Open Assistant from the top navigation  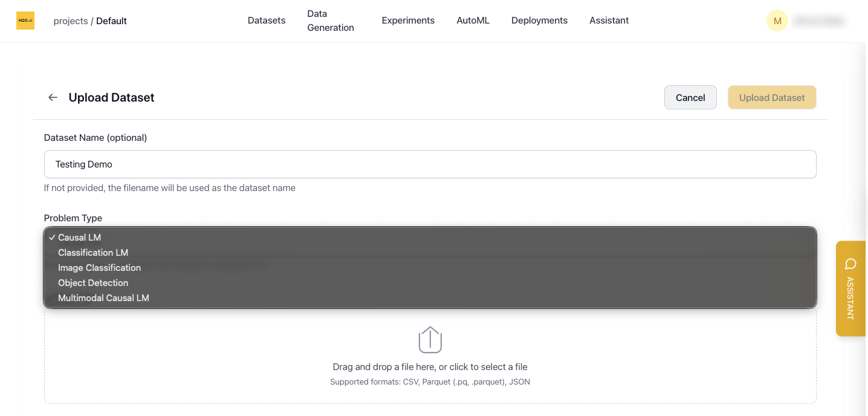coord(609,21)
